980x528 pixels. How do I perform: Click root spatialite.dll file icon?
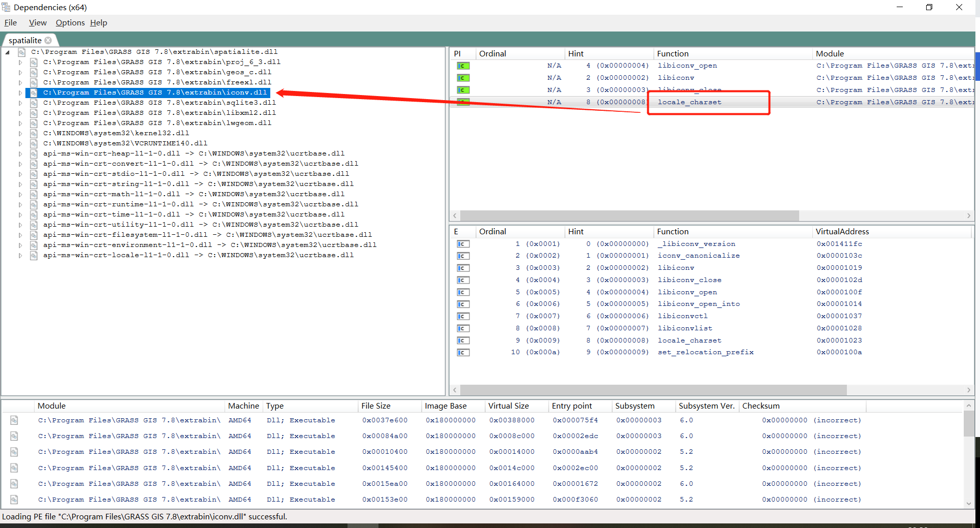(21, 52)
